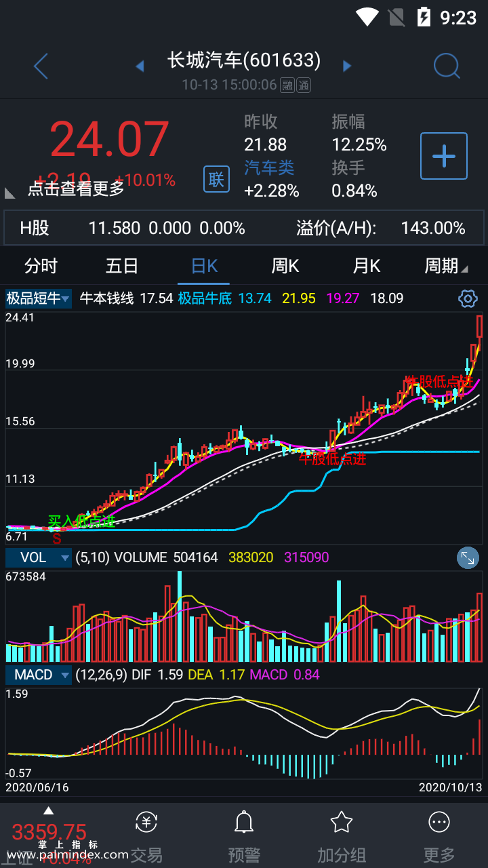Viewport: 488px width, 868px height.
Task: Open the MACD indicator dropdown
Action: click(39, 675)
